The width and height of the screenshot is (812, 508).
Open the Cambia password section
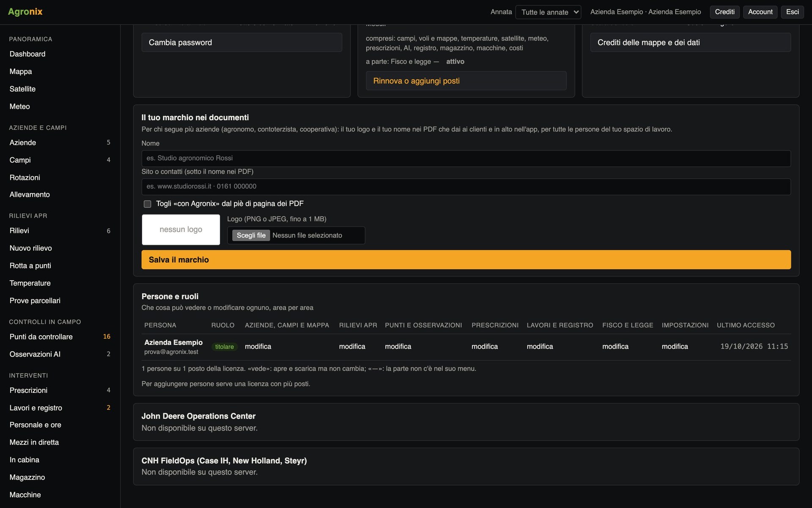click(241, 42)
